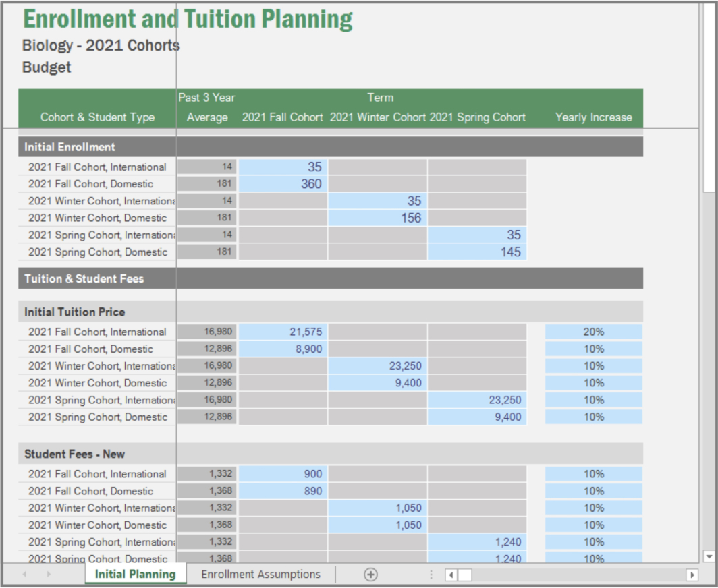718x588 pixels.
Task: Select the Initial Planning sheet tab
Action: coord(135,575)
